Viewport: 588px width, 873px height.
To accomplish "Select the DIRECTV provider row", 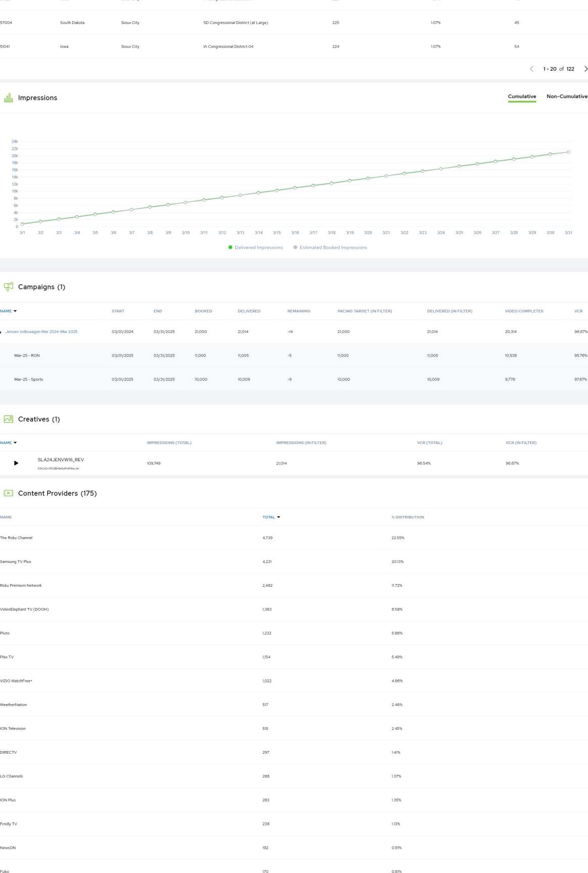I will tap(294, 752).
